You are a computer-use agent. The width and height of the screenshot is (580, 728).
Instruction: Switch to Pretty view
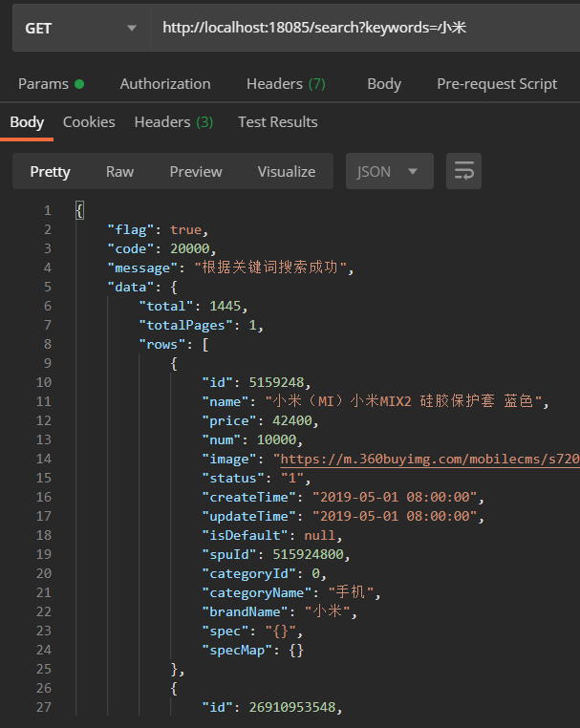(50, 172)
